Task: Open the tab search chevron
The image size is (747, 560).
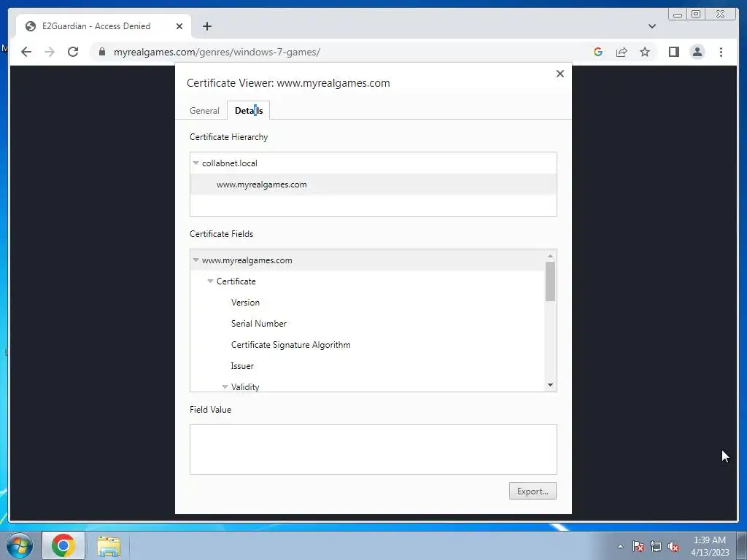Action: click(x=652, y=26)
